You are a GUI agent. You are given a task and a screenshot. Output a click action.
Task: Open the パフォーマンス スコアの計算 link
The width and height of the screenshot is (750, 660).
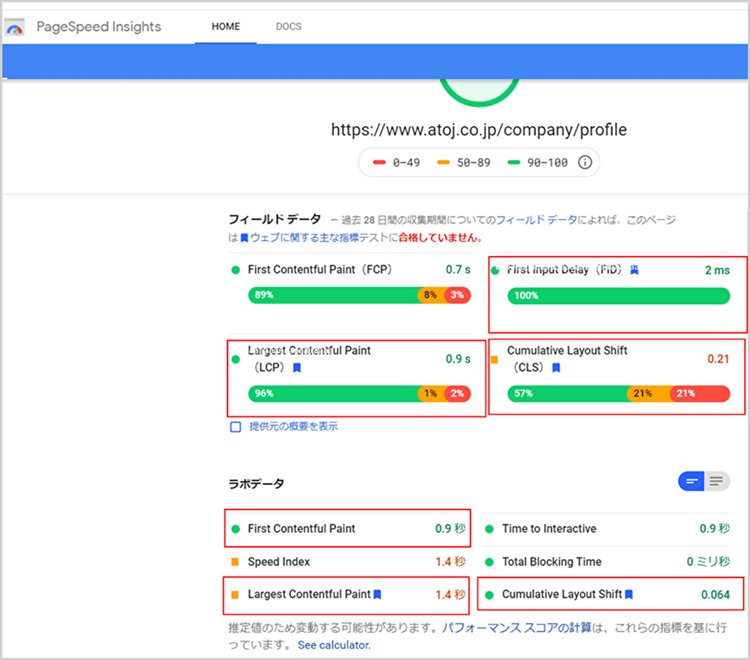coord(517,627)
